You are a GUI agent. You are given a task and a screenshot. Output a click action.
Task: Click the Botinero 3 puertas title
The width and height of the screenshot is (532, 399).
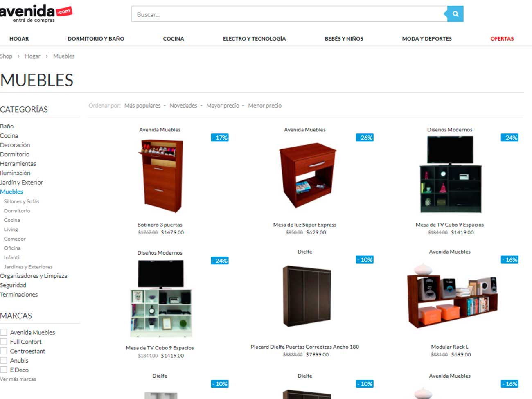coord(160,225)
